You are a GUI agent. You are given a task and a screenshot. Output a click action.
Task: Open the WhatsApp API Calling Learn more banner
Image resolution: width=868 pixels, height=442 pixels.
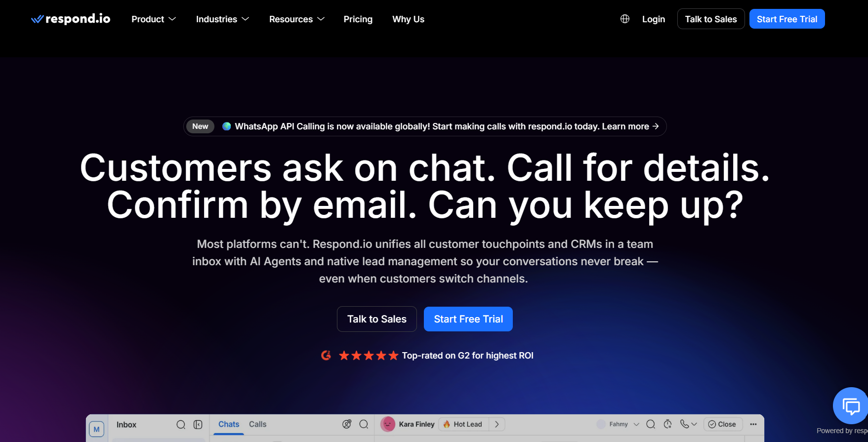pos(425,126)
